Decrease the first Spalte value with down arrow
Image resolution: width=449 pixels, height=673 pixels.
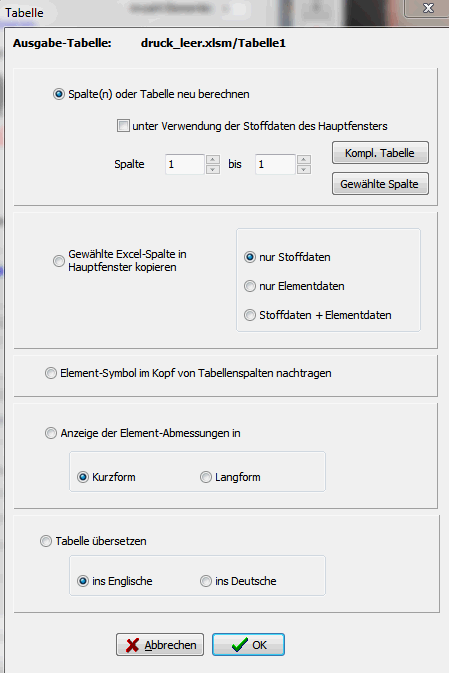[213, 169]
